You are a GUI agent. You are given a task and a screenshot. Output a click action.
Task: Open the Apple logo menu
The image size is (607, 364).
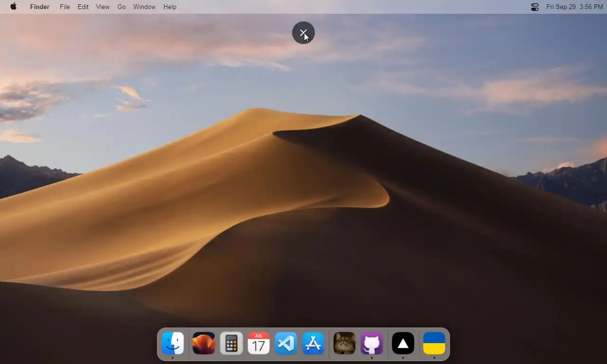[x=13, y=7]
